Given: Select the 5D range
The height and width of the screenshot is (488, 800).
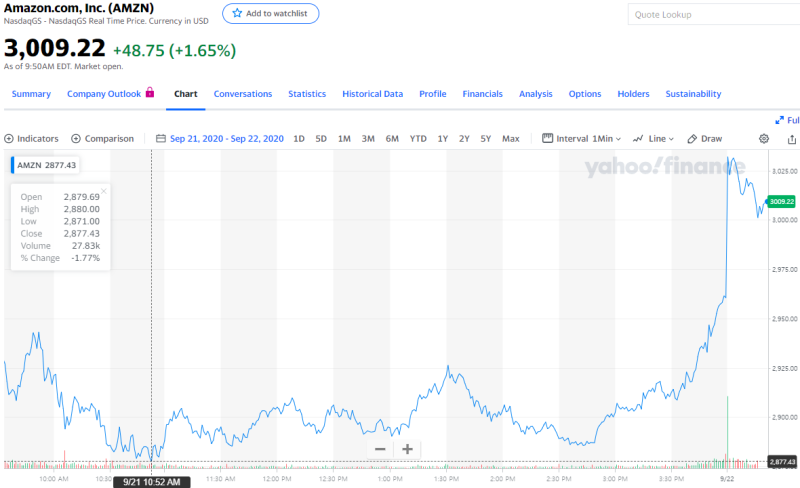Looking at the screenshot, I should pyautogui.click(x=321, y=139).
